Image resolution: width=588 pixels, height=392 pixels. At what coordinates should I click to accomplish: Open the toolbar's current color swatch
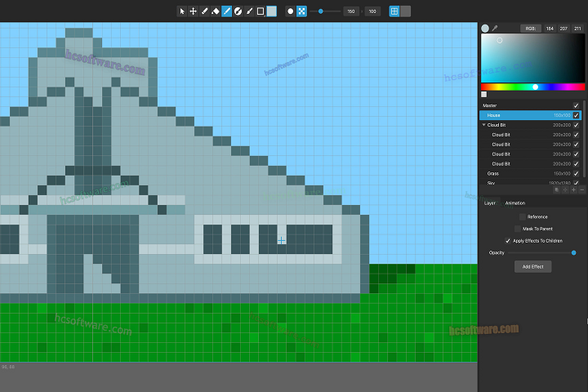click(x=271, y=11)
